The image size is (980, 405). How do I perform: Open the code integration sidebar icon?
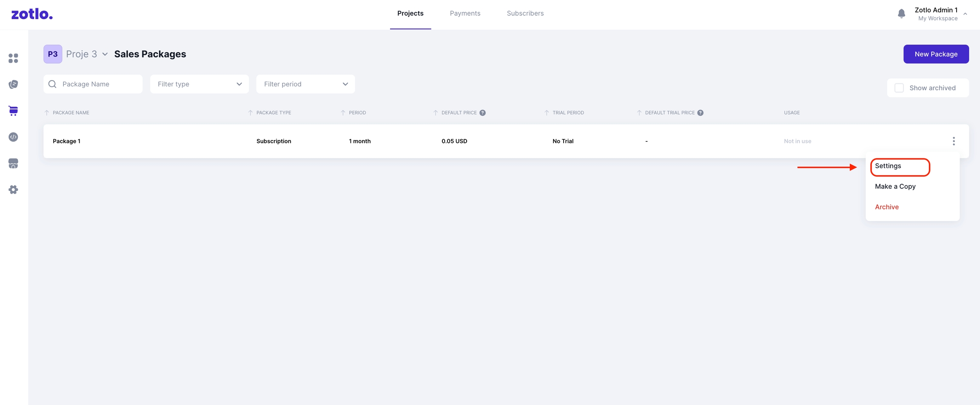[13, 137]
